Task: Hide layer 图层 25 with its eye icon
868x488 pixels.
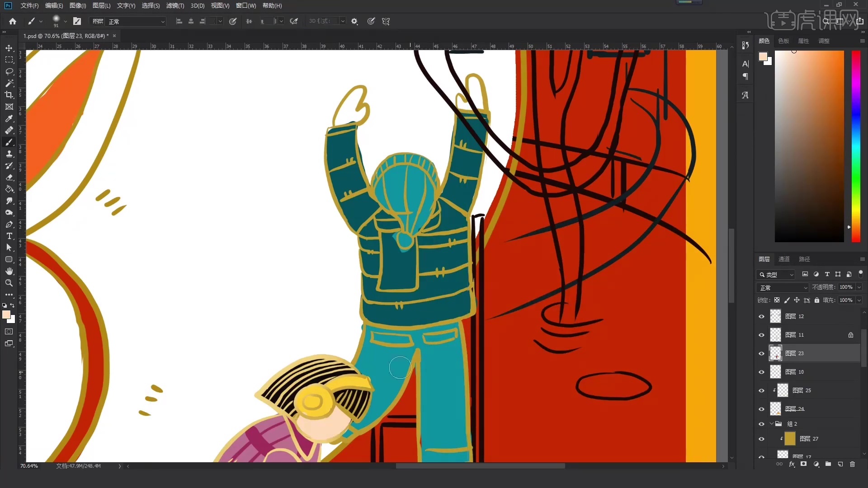Action: pyautogui.click(x=762, y=390)
